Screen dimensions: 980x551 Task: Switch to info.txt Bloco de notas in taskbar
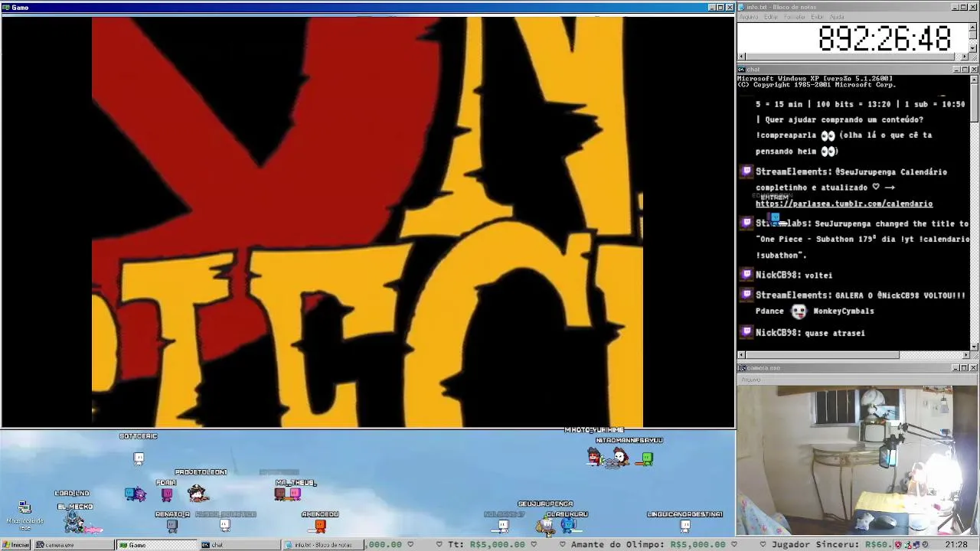tap(322, 545)
